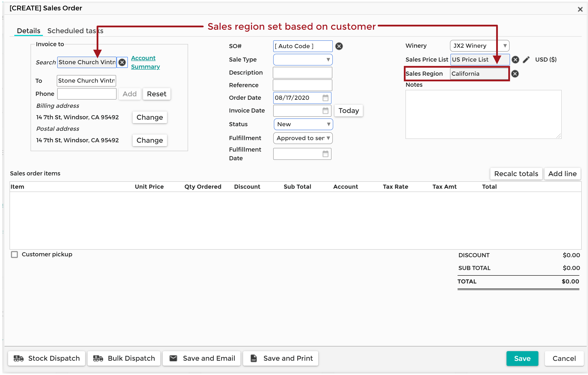The width and height of the screenshot is (588, 375).
Task: Close the Sales Order dialog
Action: click(580, 9)
